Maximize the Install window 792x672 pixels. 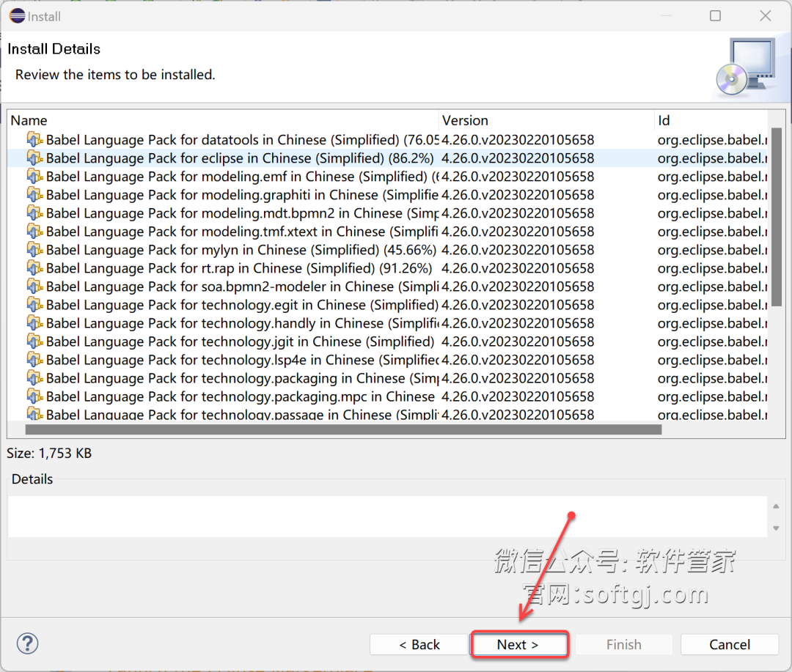point(715,16)
